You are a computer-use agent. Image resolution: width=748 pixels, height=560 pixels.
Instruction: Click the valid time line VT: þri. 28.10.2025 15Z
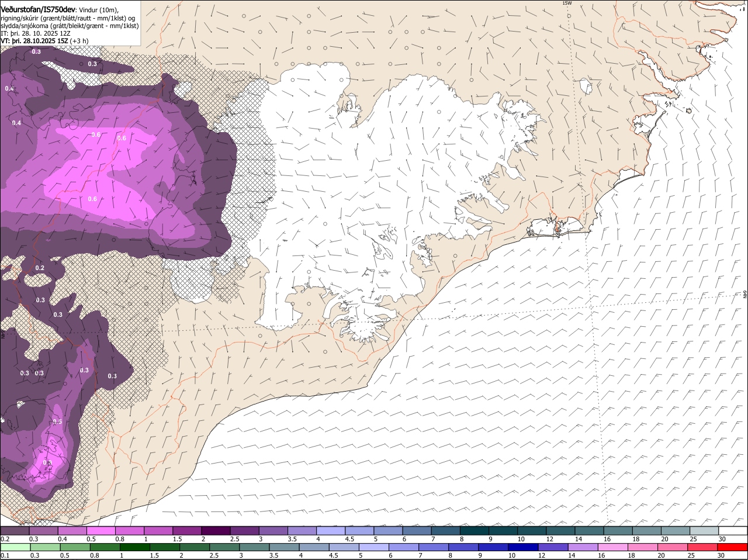[34, 41]
